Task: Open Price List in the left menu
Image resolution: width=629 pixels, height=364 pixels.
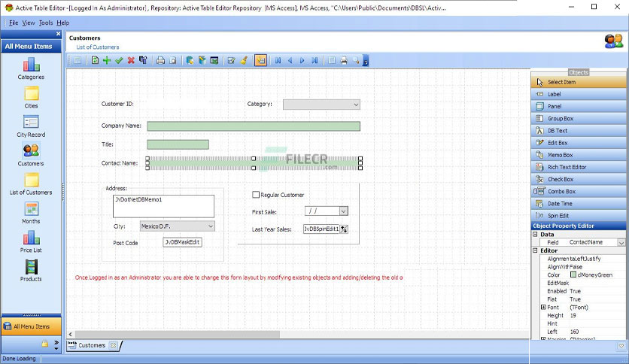Action: [x=31, y=241]
